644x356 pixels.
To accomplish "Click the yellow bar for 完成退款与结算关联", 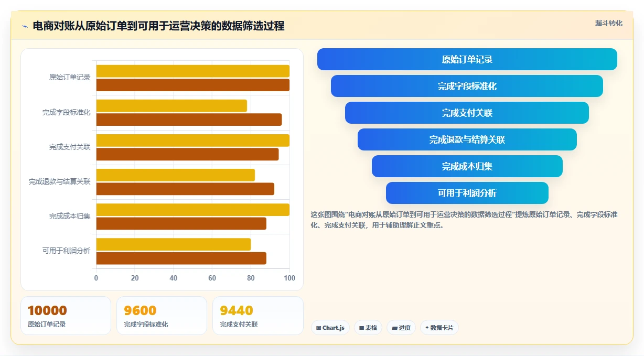I will click(175, 175).
